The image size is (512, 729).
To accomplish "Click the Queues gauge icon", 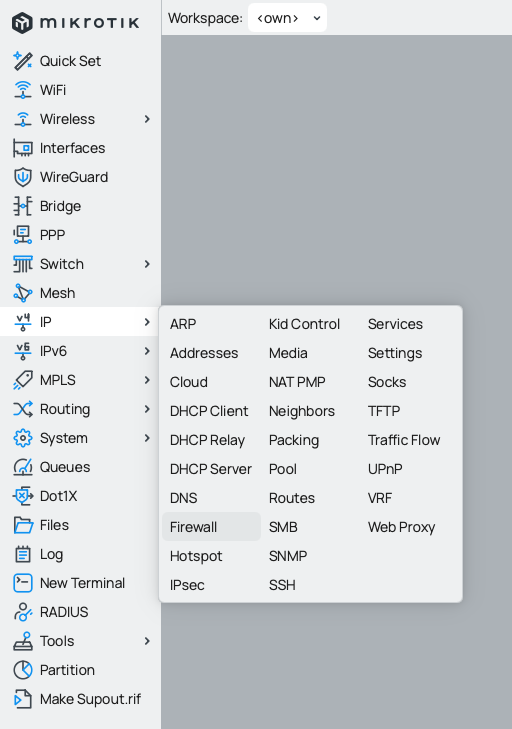I will [x=23, y=467].
